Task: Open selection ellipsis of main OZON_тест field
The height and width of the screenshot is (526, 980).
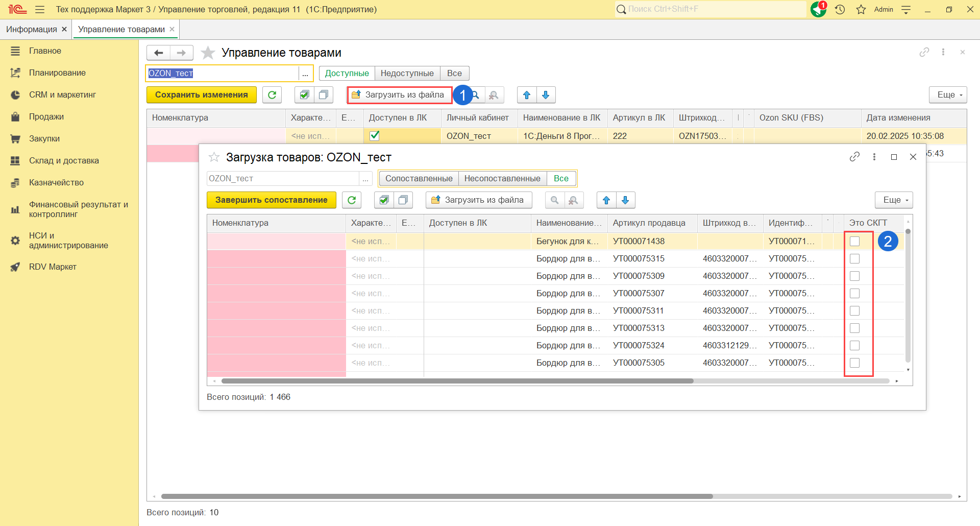Action: point(305,74)
